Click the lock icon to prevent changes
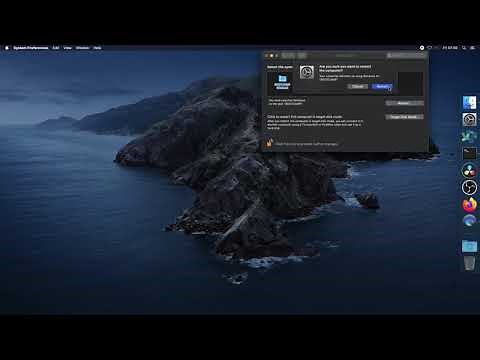 [x=269, y=143]
